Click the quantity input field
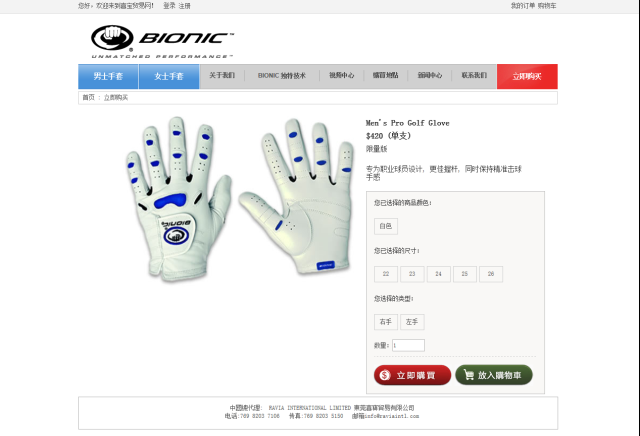The height and width of the screenshot is (436, 640). tap(408, 345)
